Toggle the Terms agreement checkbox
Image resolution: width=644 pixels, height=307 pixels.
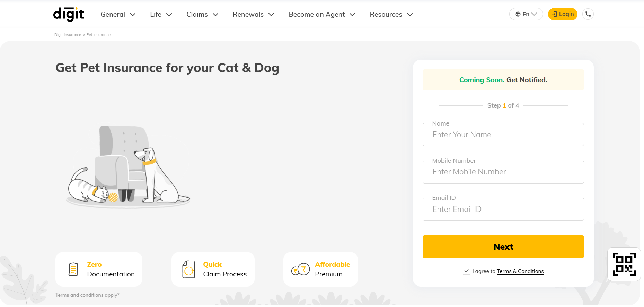click(466, 271)
